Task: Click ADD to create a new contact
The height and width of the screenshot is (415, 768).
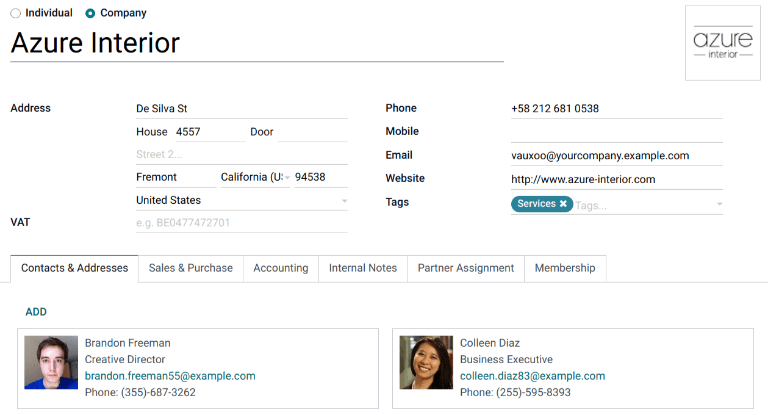Action: [x=36, y=312]
